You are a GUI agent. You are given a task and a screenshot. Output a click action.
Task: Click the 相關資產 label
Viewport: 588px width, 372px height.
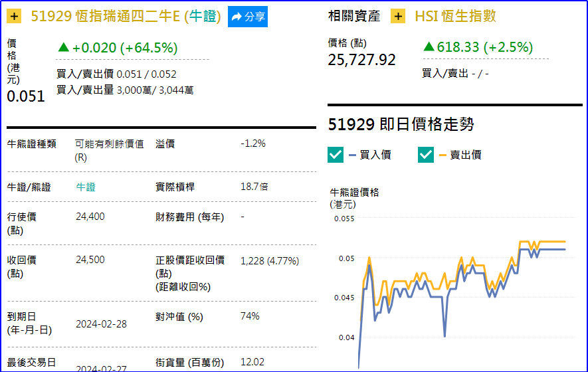pyautogui.click(x=354, y=16)
